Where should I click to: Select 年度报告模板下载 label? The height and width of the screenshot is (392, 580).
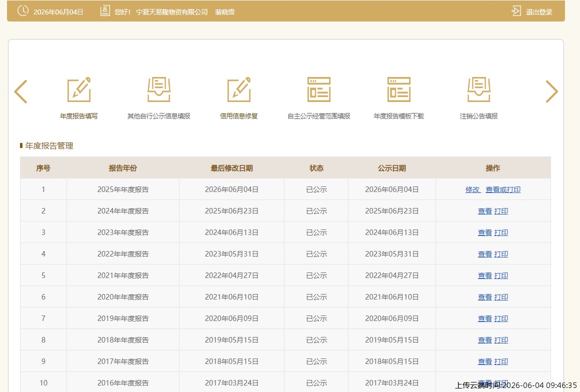pos(399,116)
